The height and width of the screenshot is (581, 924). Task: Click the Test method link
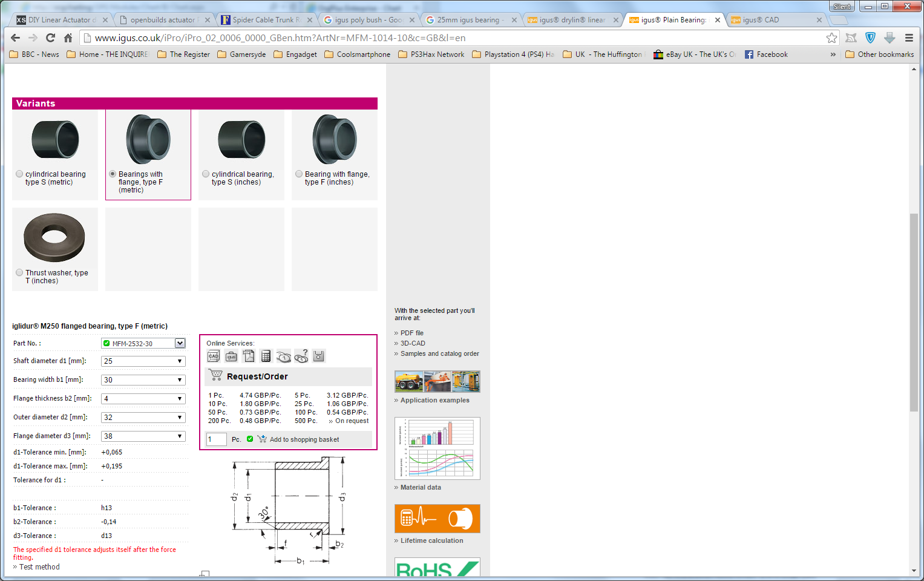(39, 567)
